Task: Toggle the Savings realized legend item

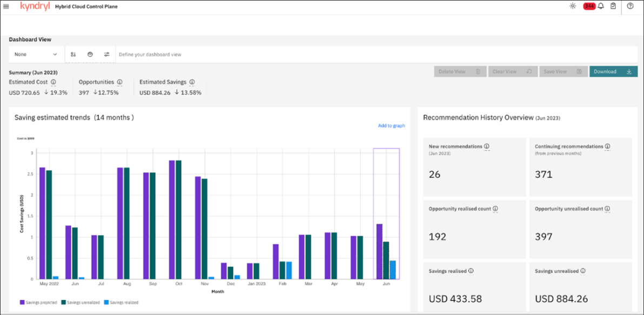Action: click(122, 303)
